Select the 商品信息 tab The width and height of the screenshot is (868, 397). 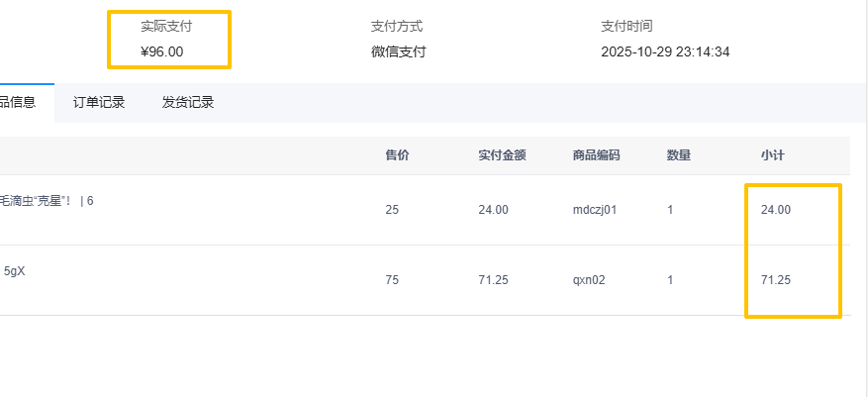coord(22,102)
